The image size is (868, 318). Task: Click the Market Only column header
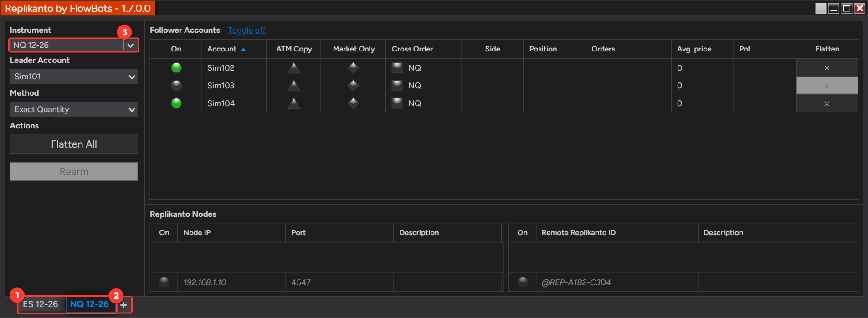tap(354, 49)
